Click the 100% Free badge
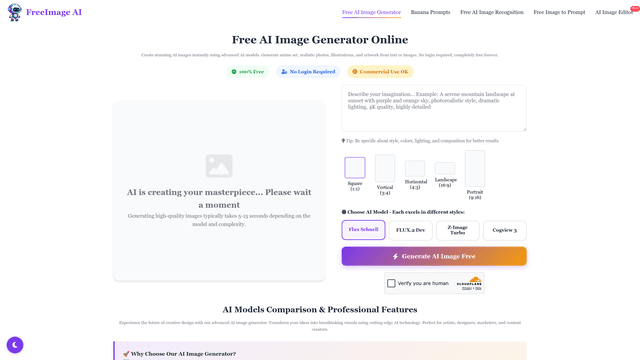This screenshot has width=640, height=360. coord(248,72)
